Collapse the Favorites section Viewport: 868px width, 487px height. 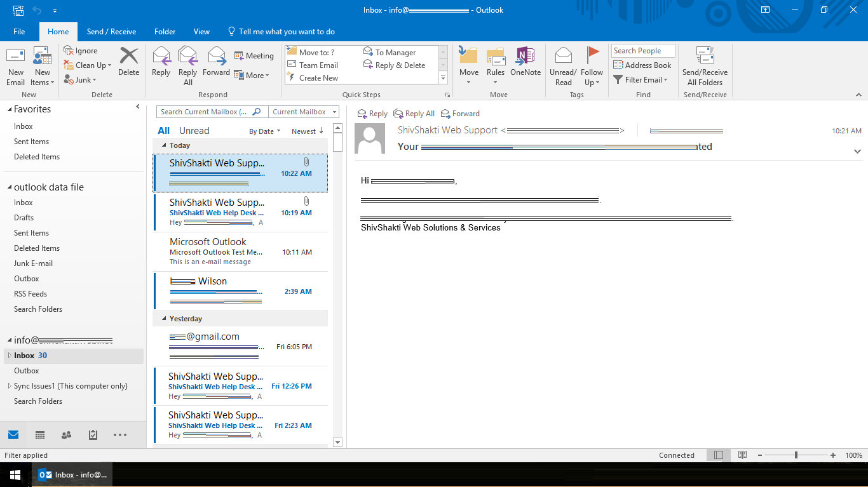[x=10, y=109]
